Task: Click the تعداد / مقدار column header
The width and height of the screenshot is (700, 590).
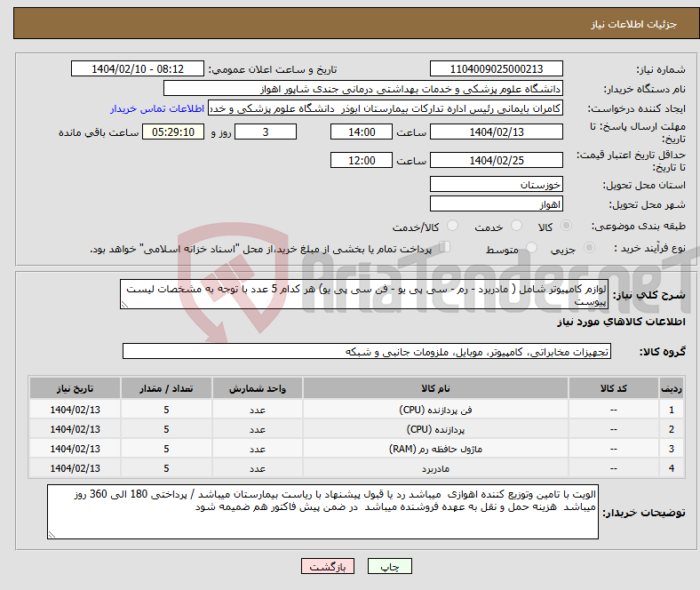Action: click(x=166, y=388)
